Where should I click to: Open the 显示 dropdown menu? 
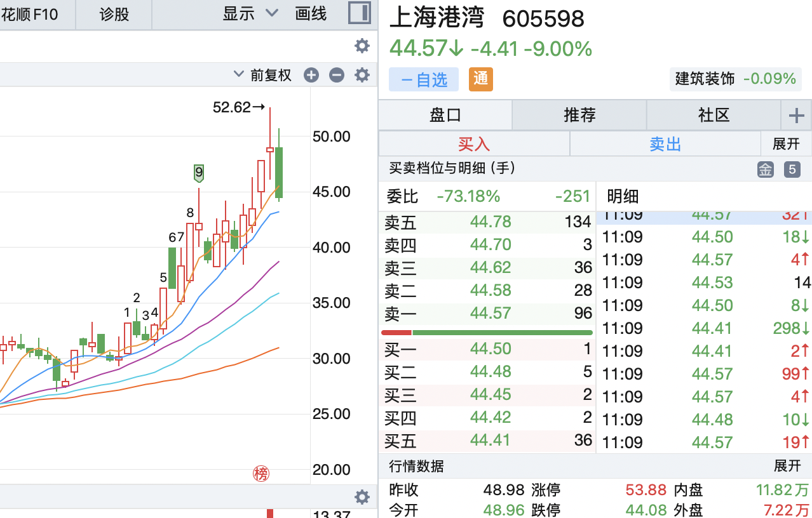250,13
